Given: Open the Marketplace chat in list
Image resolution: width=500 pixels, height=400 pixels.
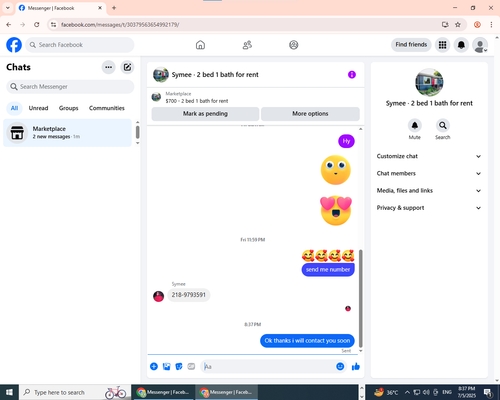Looking at the screenshot, I should pos(67,133).
